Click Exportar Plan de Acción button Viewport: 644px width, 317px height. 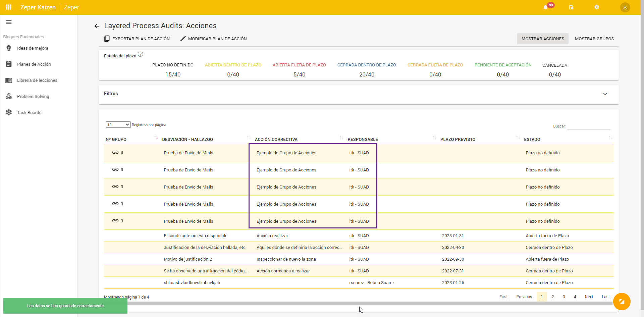coord(137,39)
